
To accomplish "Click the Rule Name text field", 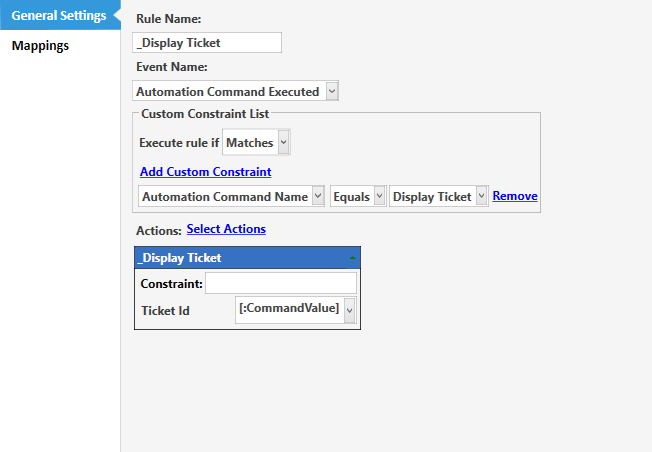I will pos(207,42).
